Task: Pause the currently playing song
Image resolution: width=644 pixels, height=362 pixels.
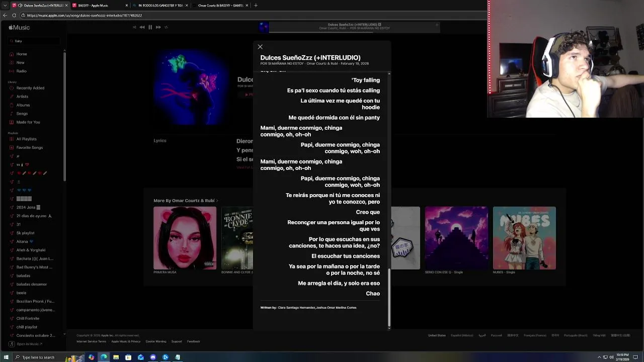Action: point(150,27)
